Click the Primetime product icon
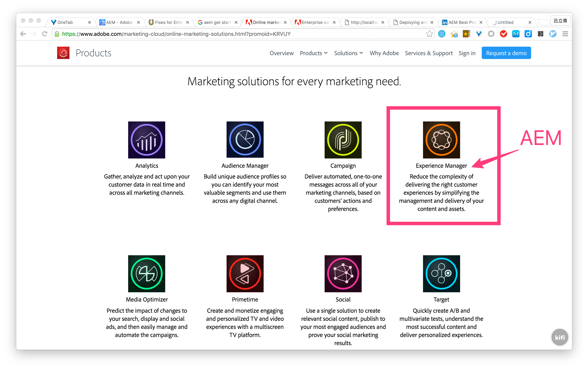This screenshot has height=369, width=588. pos(245,273)
